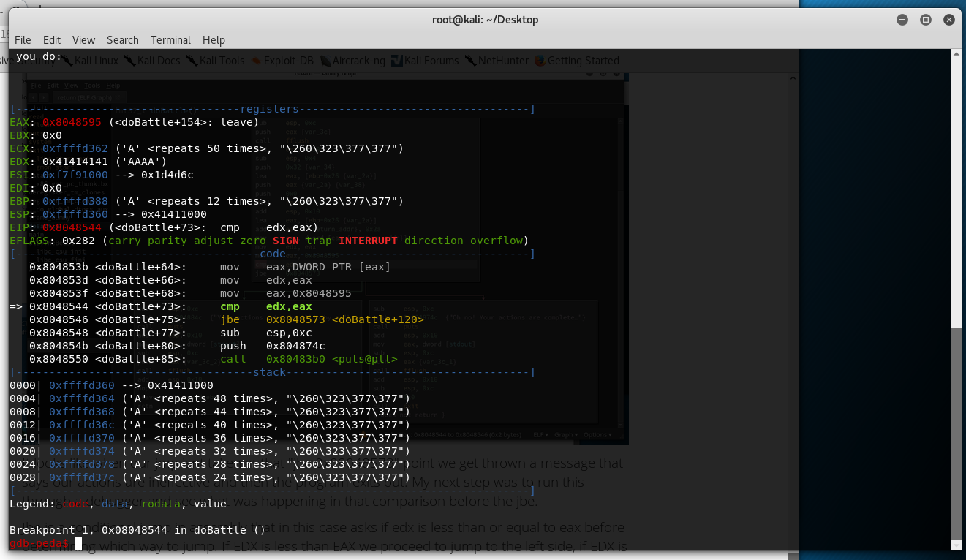This screenshot has height=560, width=966.
Task: Click the terminal scrollbar up arrow
Action: 957,55
